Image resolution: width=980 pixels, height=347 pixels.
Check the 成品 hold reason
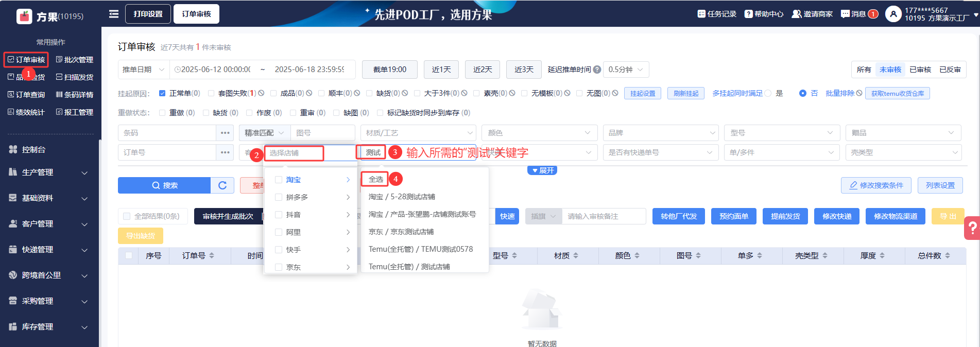click(x=273, y=93)
